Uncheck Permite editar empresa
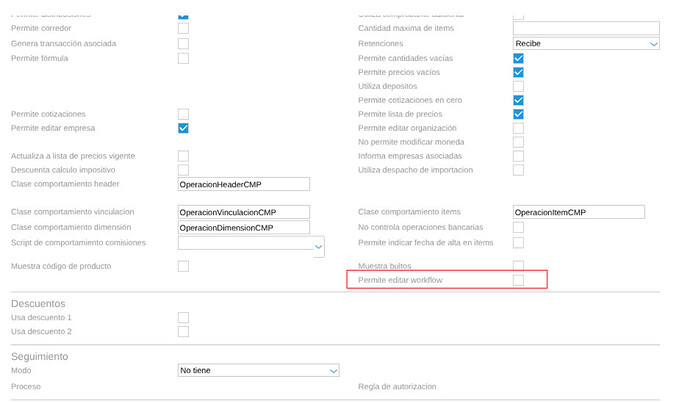This screenshot has height=402, width=690. (183, 128)
